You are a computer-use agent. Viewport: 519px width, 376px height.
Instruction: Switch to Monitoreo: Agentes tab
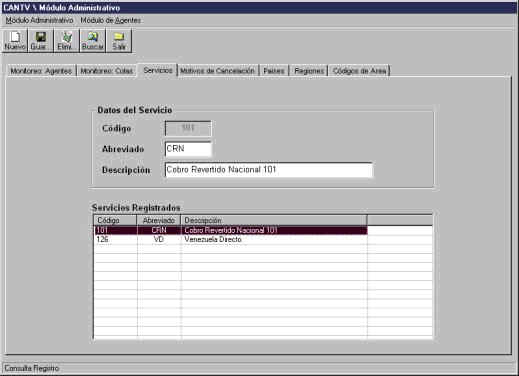pyautogui.click(x=41, y=71)
